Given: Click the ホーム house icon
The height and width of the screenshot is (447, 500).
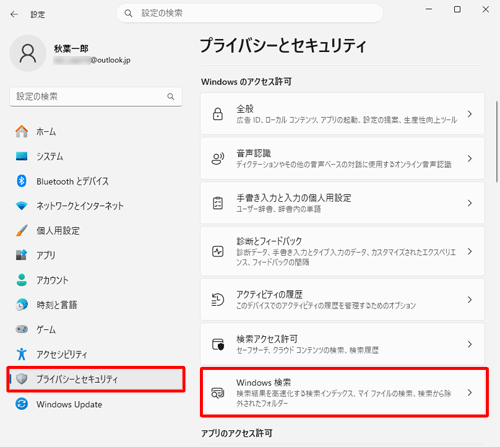Looking at the screenshot, I should click(x=22, y=131).
